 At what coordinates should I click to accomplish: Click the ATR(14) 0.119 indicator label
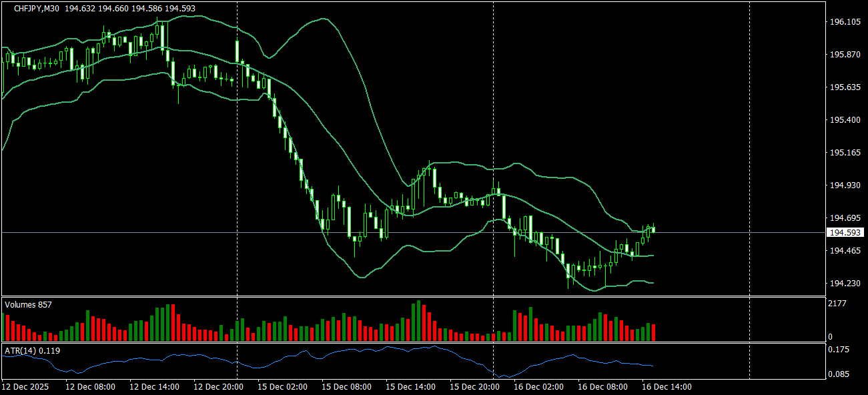click(32, 350)
